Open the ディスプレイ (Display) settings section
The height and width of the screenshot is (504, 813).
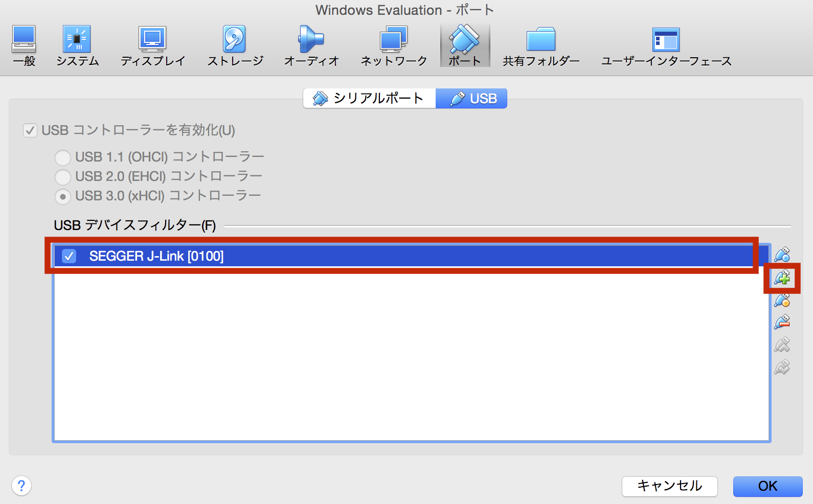coord(152,46)
